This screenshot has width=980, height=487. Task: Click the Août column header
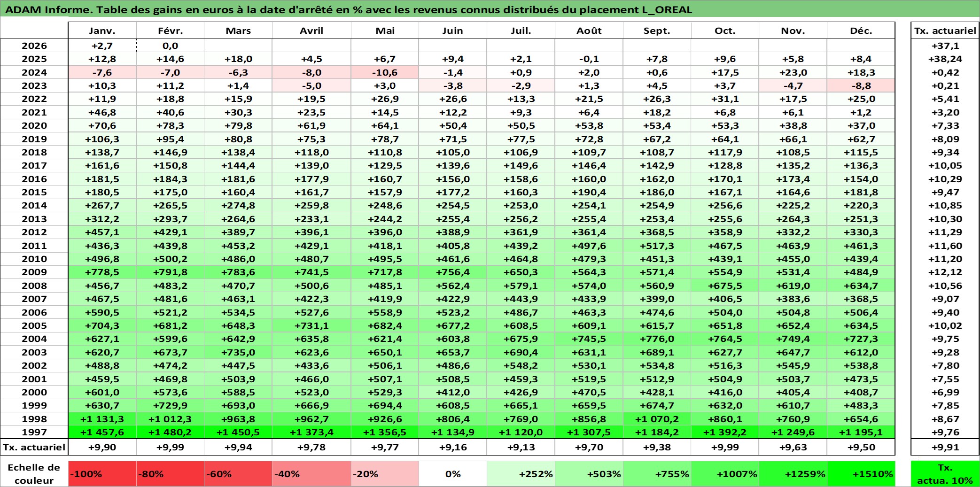pos(589,31)
